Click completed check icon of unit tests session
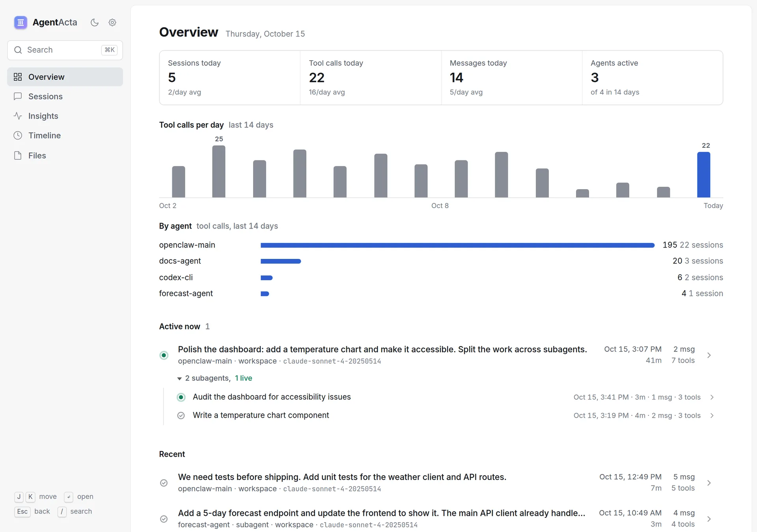The height and width of the screenshot is (532, 757). 164,483
